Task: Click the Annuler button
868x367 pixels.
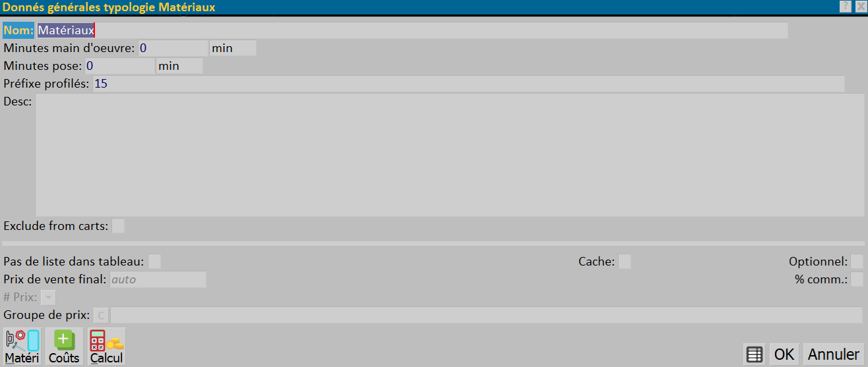Action: pyautogui.click(x=834, y=354)
